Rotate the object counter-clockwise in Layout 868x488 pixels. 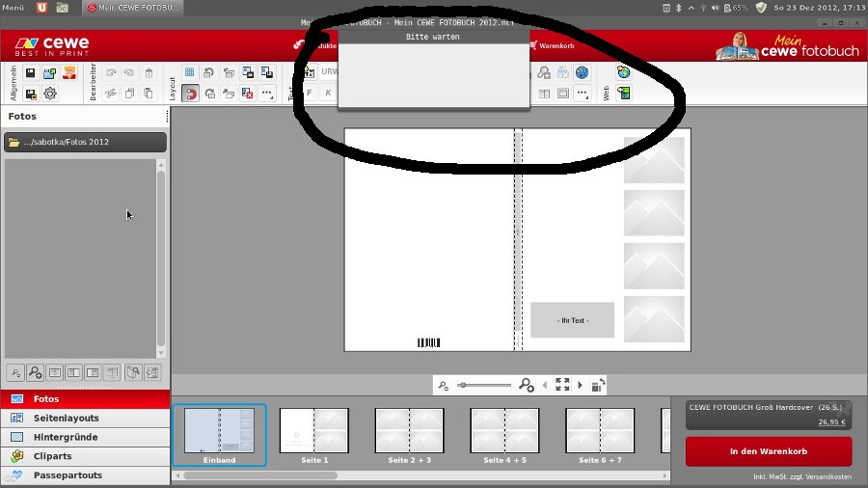pos(209,72)
